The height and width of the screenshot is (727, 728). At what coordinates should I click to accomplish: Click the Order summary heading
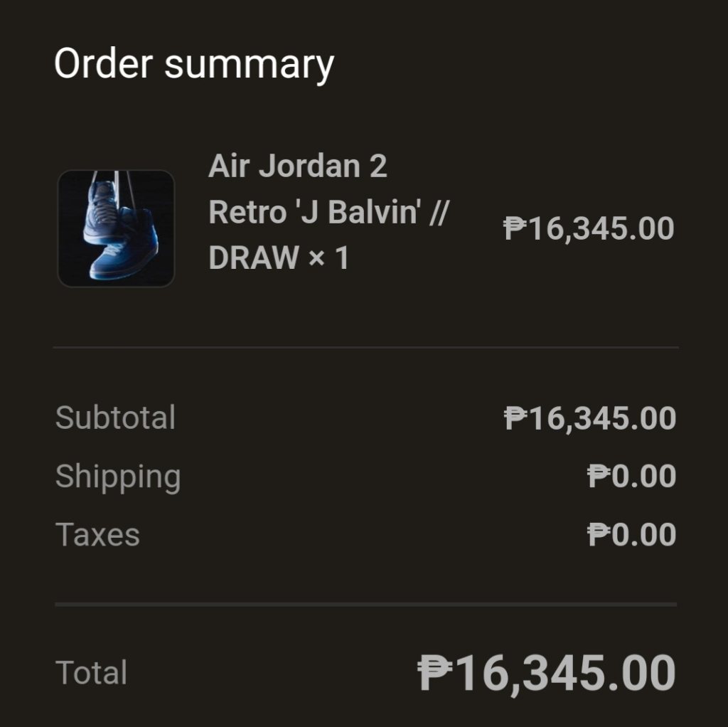tap(193, 64)
